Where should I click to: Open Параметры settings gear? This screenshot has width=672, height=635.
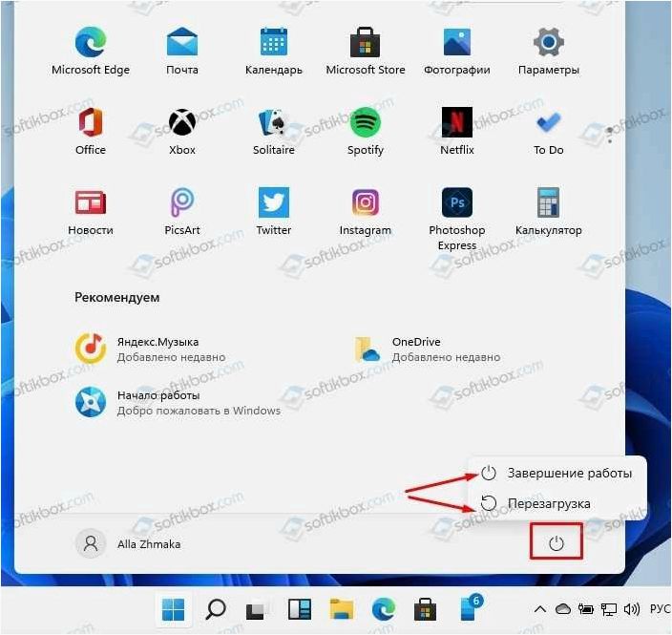coord(549,51)
